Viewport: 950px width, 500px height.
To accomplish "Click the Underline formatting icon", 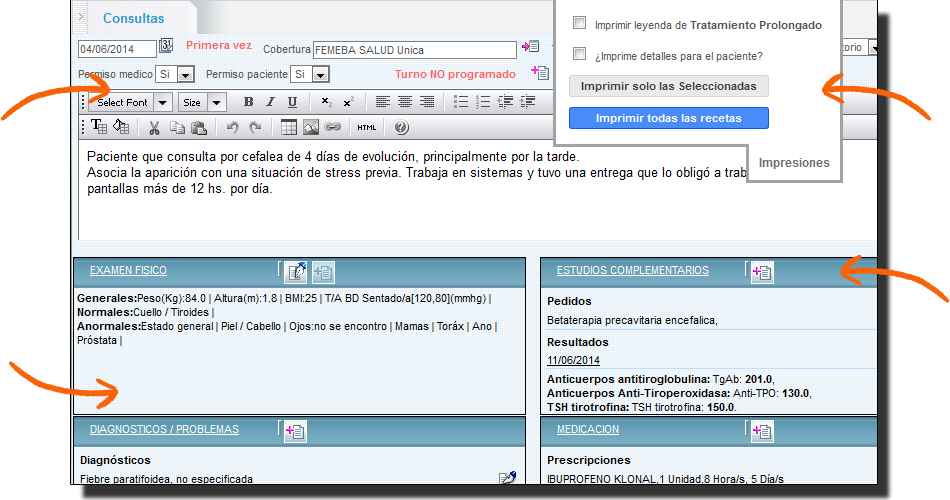I will pos(292,102).
